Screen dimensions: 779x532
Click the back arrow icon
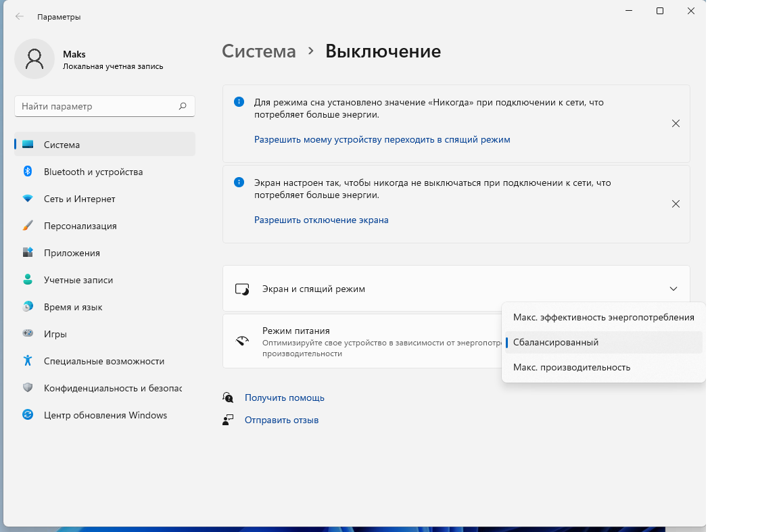point(20,17)
